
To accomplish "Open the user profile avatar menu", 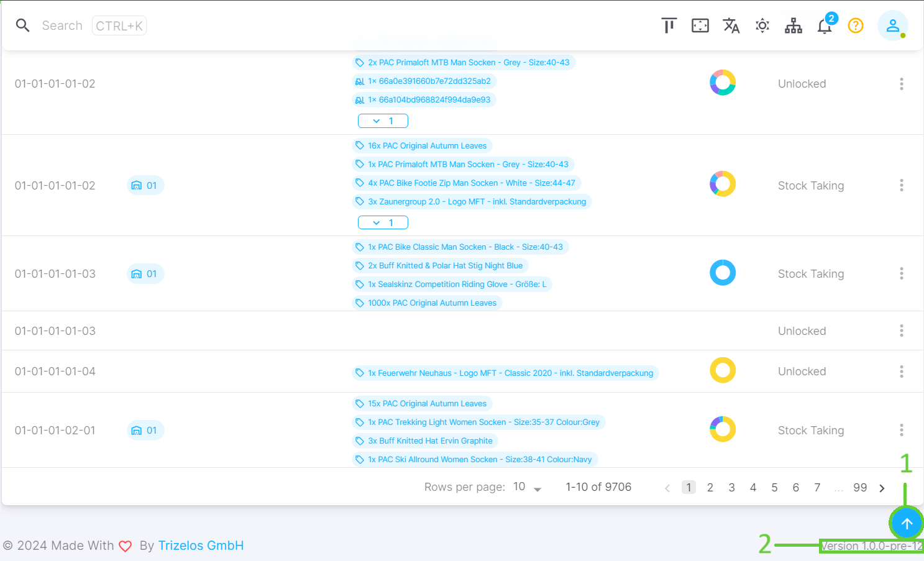I will 893,25.
